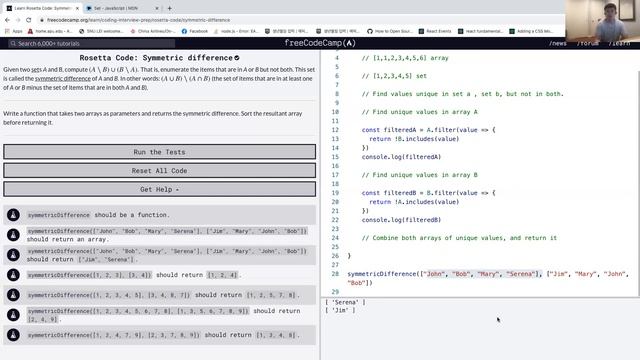Open the China Airlines bookmark
Screen dimensions: 640x360
point(153,31)
